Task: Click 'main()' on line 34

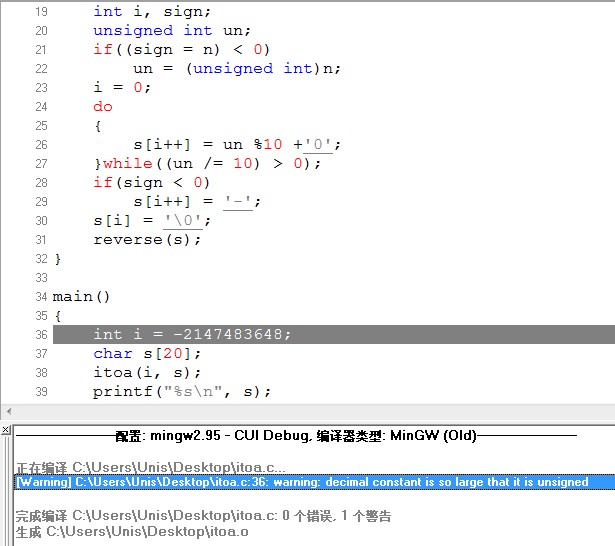Action: coord(81,297)
